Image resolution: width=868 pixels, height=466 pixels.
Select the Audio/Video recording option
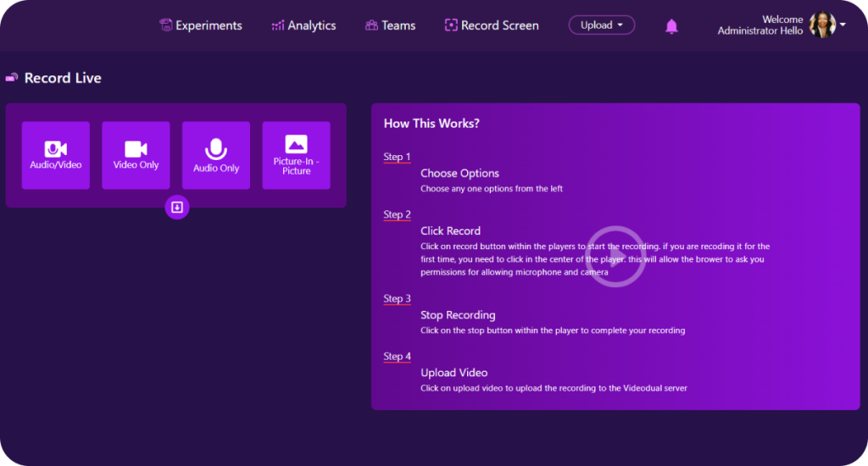tap(56, 155)
